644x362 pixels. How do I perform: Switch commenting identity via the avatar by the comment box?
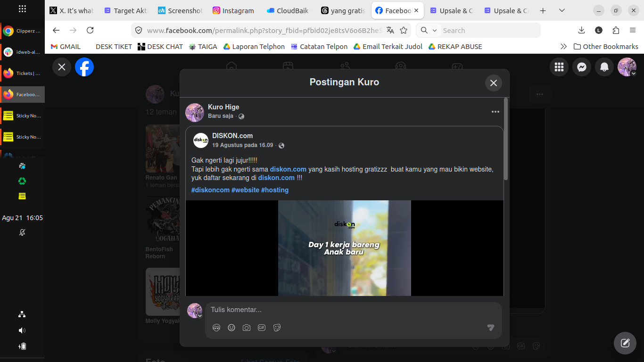pyautogui.click(x=195, y=311)
